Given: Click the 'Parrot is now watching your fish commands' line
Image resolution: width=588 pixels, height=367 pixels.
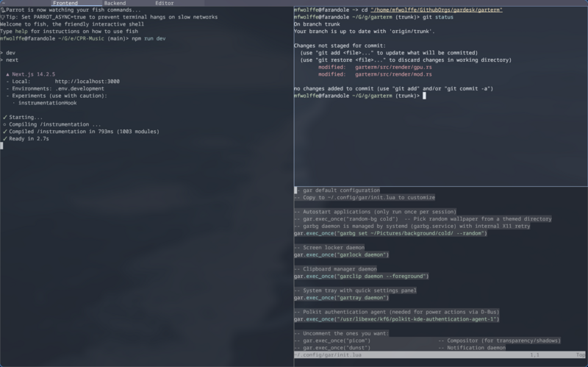Looking at the screenshot, I should 71,10.
